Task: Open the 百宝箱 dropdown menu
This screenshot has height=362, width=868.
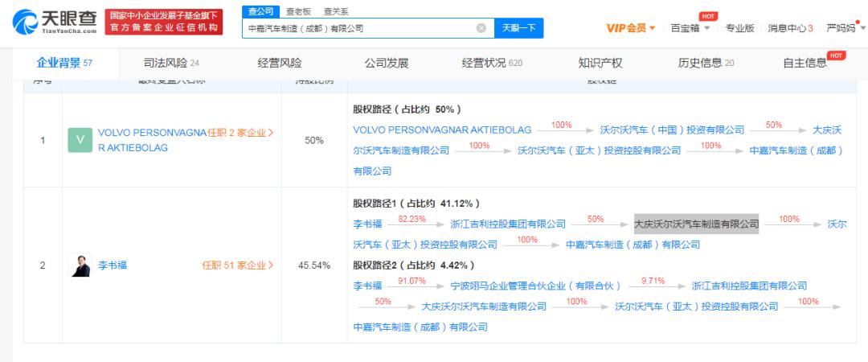Action: (x=690, y=28)
